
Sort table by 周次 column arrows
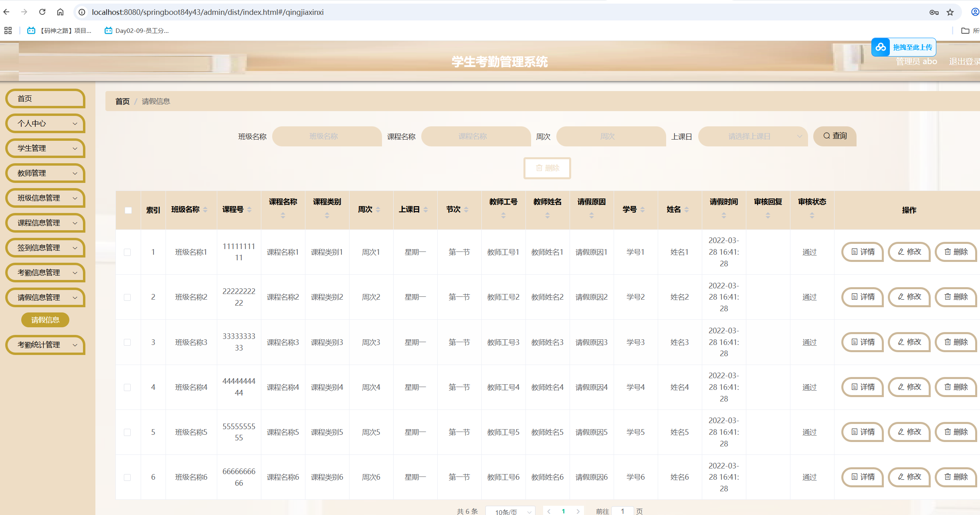pyautogui.click(x=378, y=209)
